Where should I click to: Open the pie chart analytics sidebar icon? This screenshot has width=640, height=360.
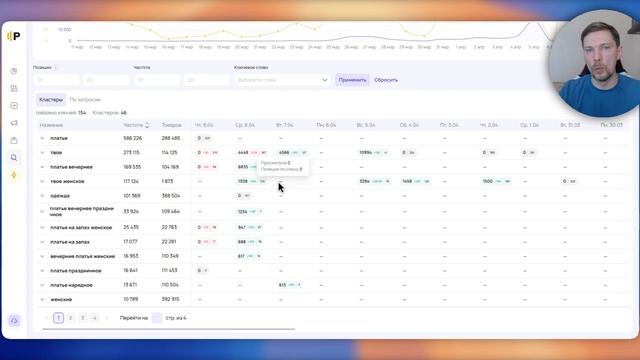pos(14,71)
